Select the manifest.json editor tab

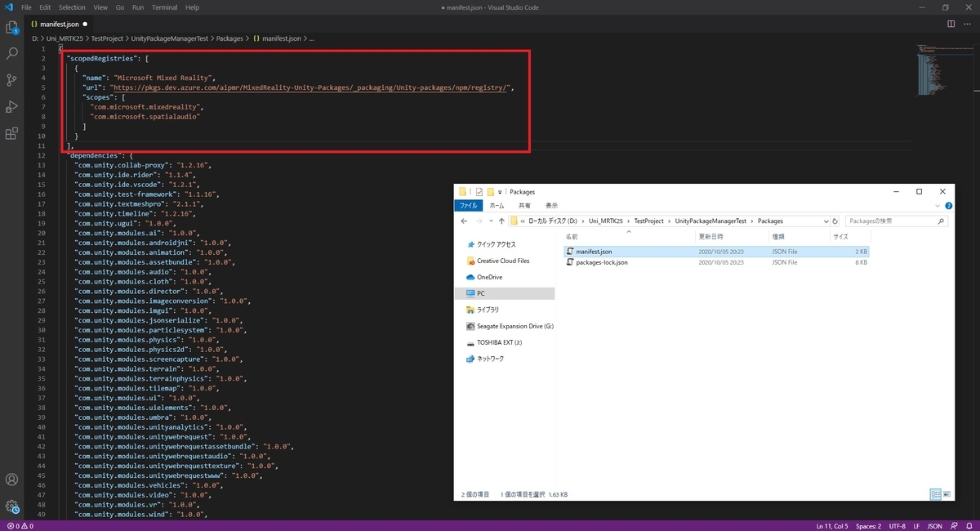tap(59, 25)
